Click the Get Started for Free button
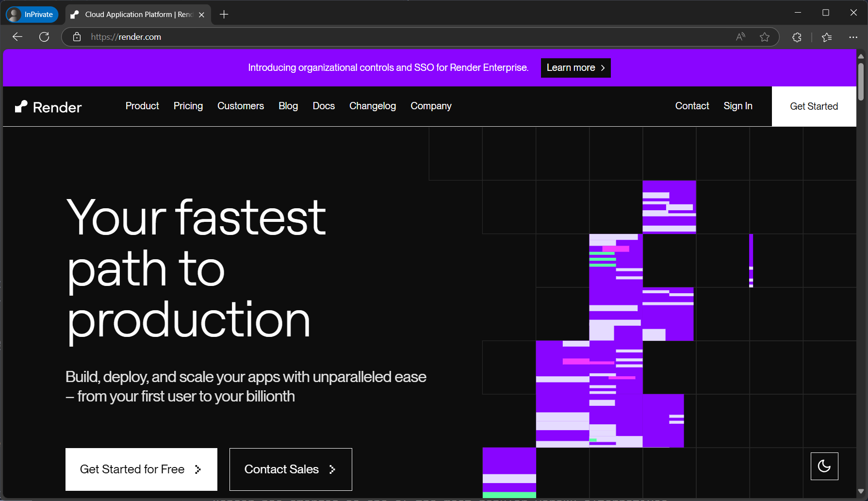 click(x=141, y=469)
